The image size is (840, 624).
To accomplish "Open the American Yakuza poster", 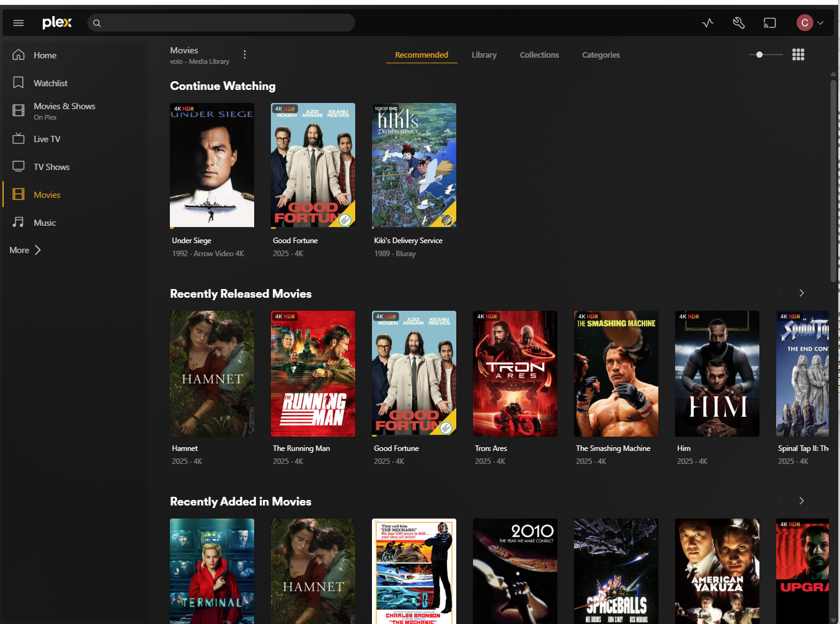I will pos(717,571).
